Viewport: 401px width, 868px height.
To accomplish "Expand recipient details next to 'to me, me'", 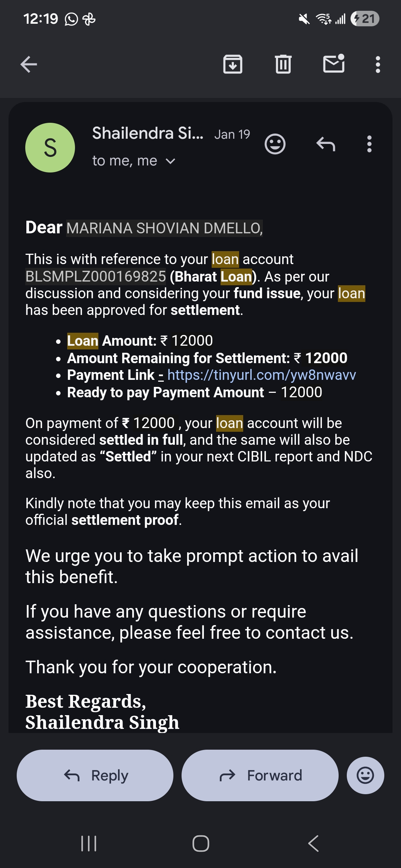I will click(170, 161).
